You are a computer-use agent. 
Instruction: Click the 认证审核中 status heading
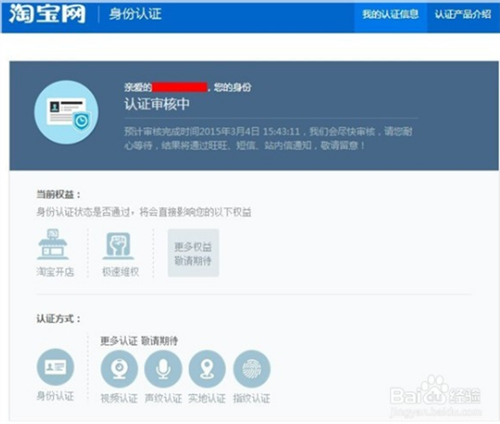coord(157,104)
